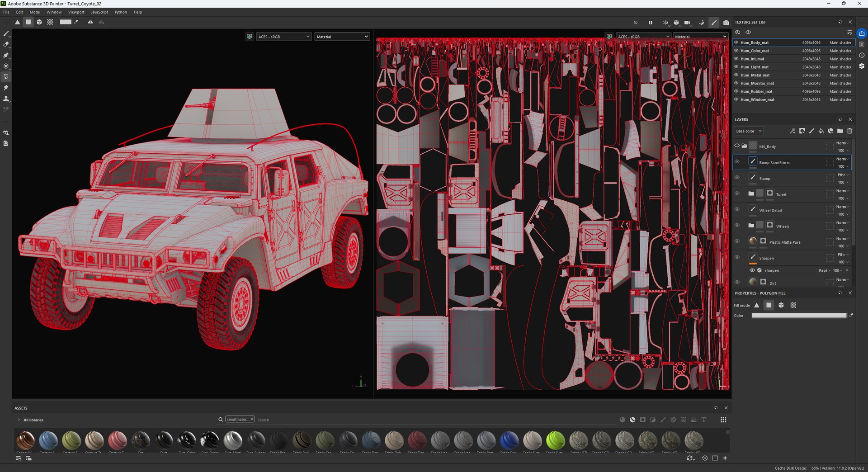868x472 pixels.
Task: Open the Help menu
Action: coord(138,12)
